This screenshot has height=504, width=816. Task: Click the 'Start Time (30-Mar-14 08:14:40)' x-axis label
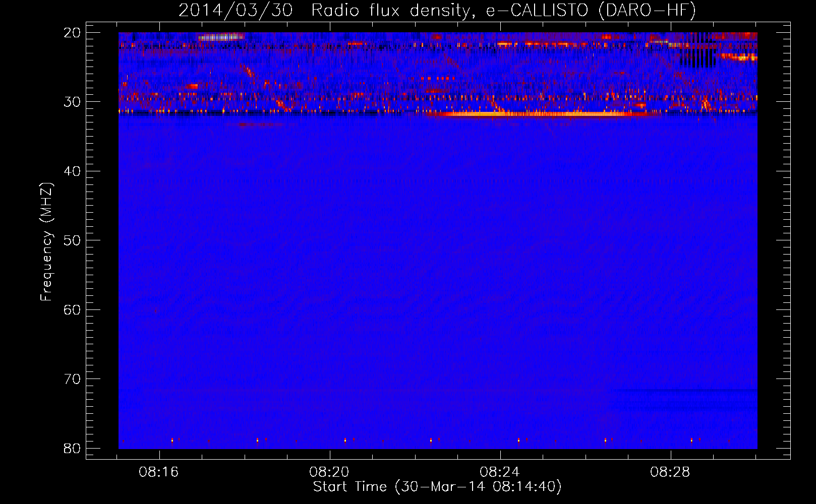click(x=437, y=487)
